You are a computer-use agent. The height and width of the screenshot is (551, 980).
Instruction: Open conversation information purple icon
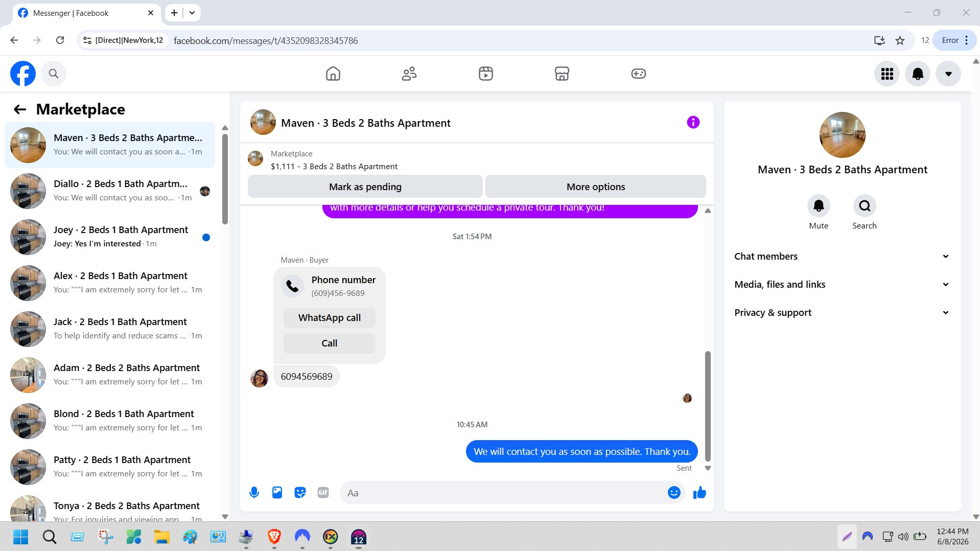tap(693, 122)
